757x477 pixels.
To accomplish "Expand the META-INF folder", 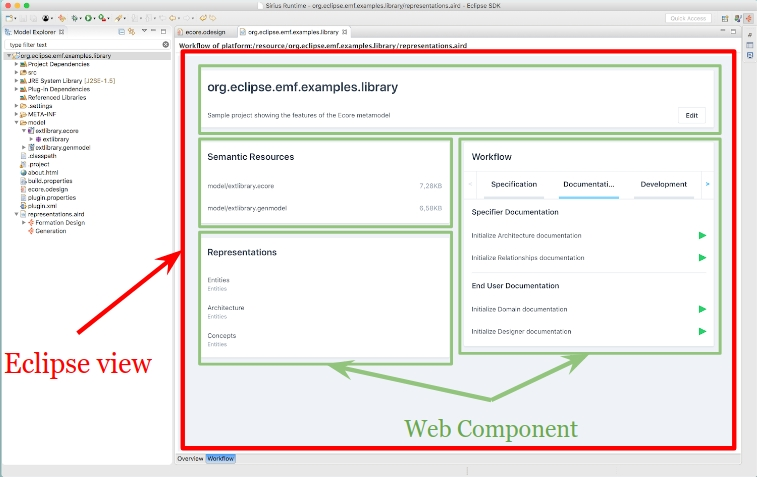I will point(16,114).
